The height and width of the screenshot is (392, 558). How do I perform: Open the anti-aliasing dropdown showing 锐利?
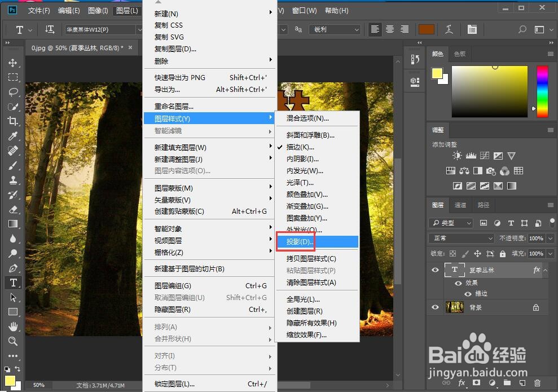click(x=335, y=29)
